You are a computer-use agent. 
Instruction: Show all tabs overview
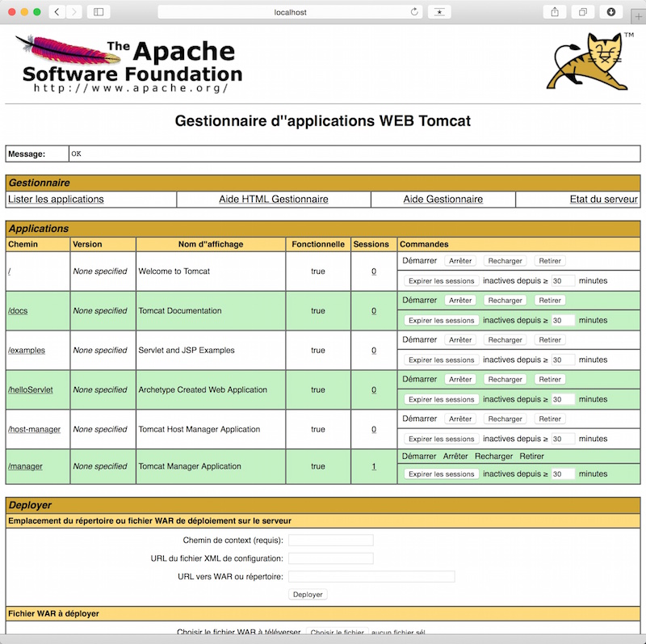pyautogui.click(x=582, y=12)
